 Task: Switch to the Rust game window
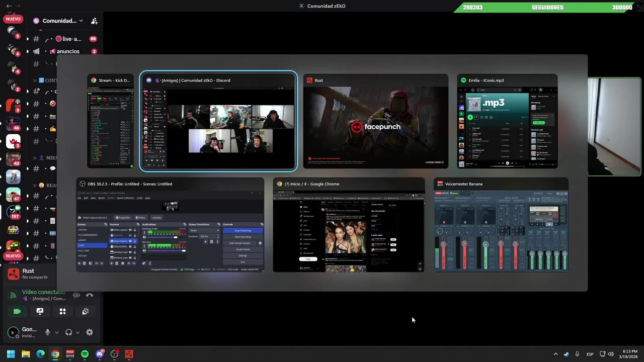(x=376, y=121)
